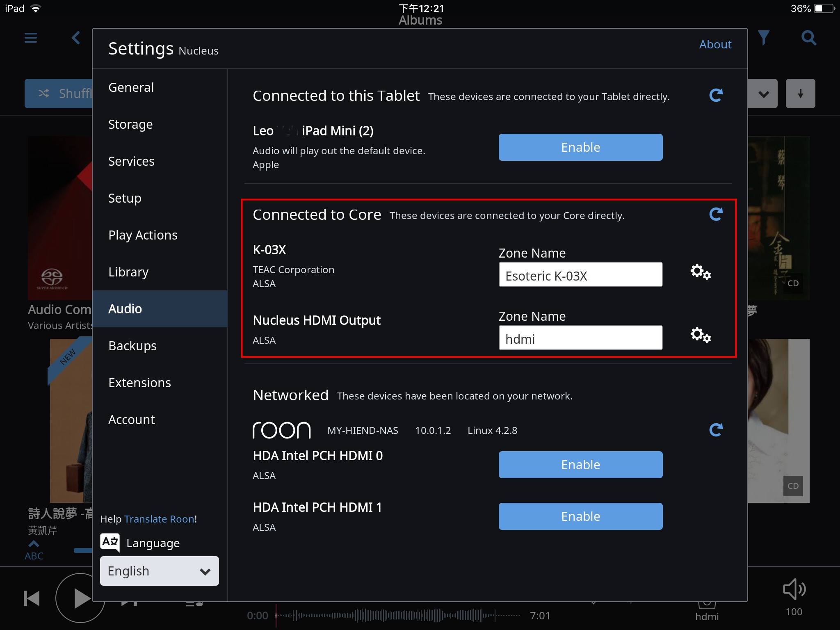This screenshot has height=630, width=840.
Task: Open Account settings tab
Action: (160, 420)
